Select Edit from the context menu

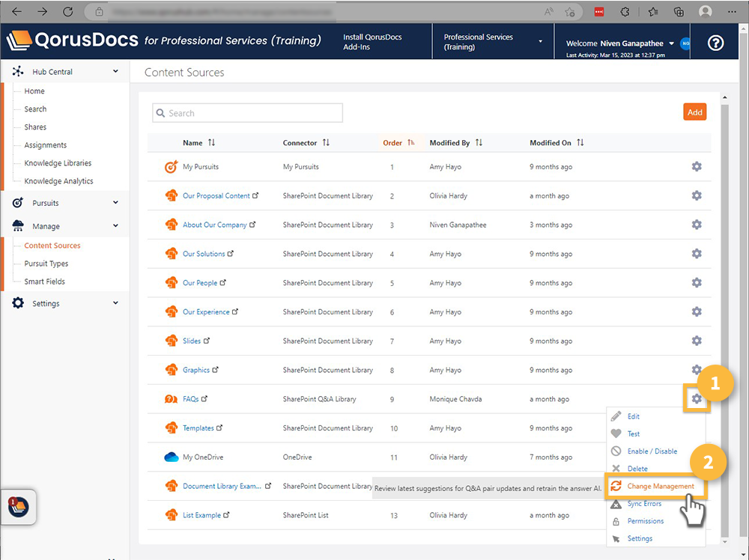(x=634, y=416)
